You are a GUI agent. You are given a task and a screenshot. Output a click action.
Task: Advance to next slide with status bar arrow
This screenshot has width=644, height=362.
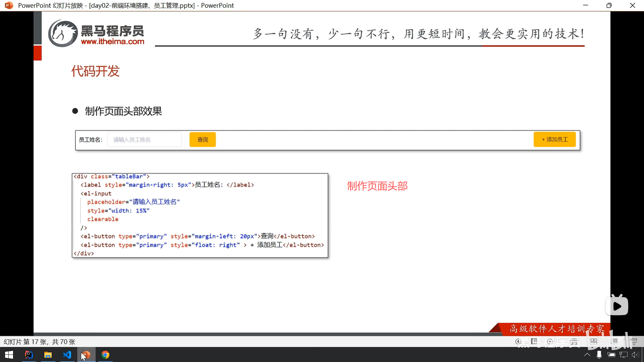[x=550, y=342]
